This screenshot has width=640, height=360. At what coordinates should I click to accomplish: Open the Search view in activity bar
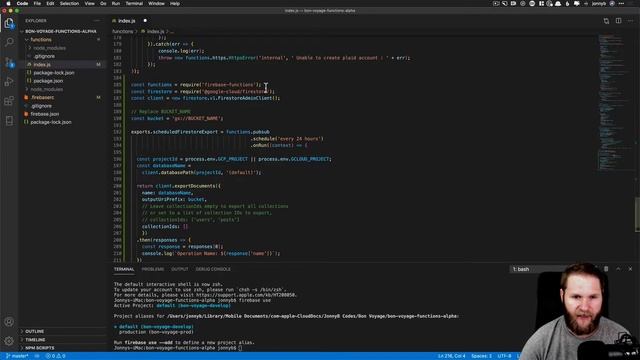[x=9, y=42]
